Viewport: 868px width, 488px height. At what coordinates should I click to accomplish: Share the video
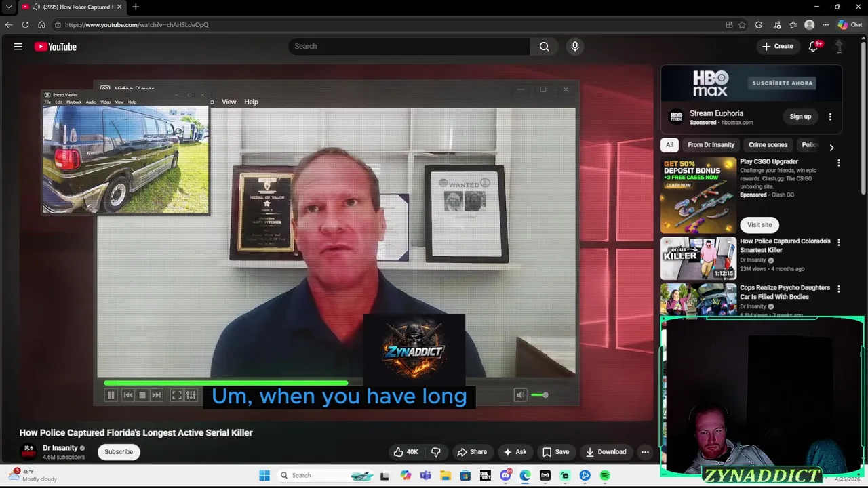[x=472, y=452]
